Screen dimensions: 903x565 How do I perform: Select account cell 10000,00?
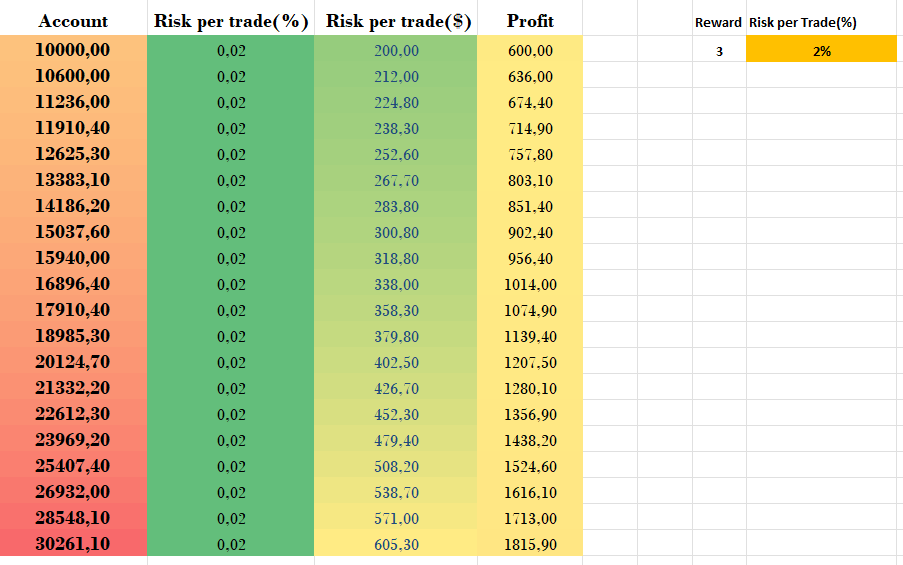click(x=73, y=50)
